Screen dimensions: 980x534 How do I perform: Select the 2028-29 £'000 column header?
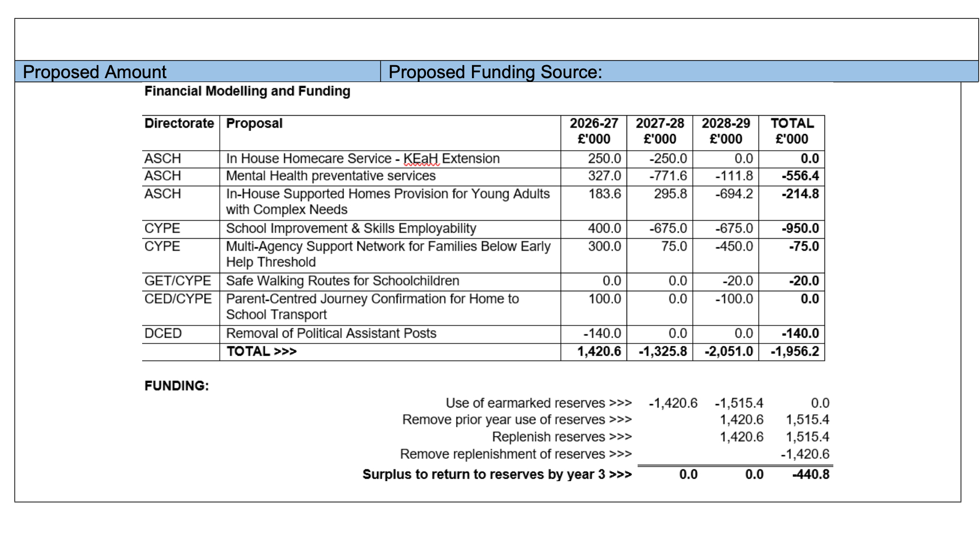725,131
